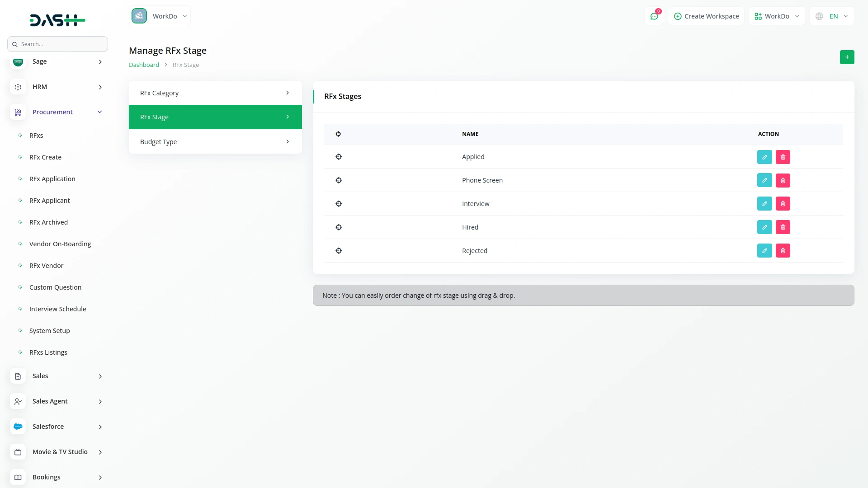The height and width of the screenshot is (488, 868).
Task: Delete the Interview stage
Action: [783, 204]
